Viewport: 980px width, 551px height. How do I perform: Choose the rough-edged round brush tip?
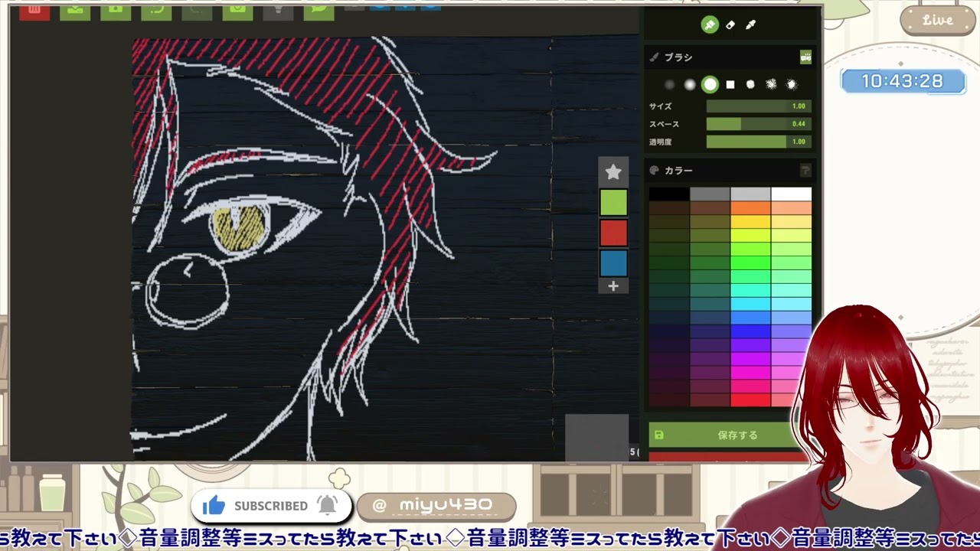coord(750,84)
